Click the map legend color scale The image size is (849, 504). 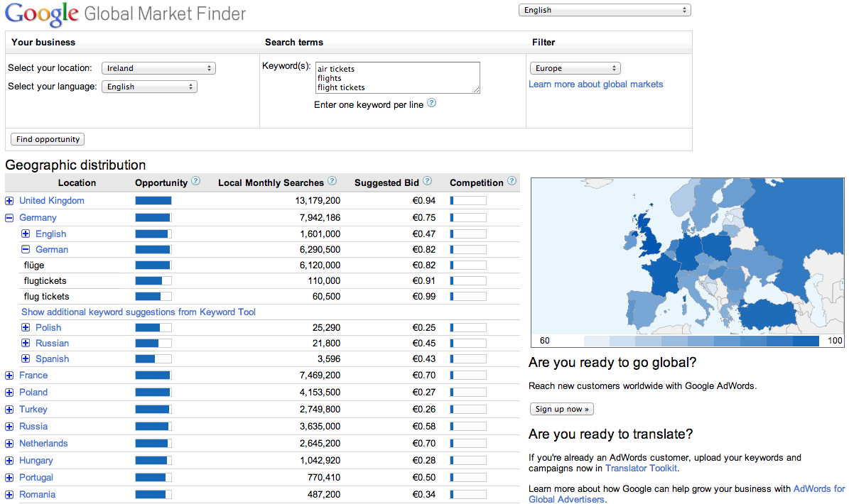coord(701,341)
